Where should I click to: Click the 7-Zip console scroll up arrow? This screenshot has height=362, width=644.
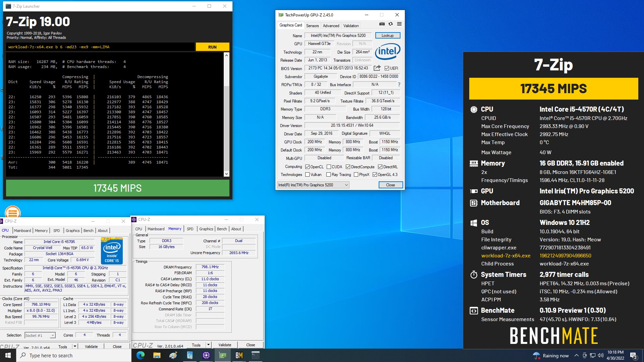pos(226,55)
